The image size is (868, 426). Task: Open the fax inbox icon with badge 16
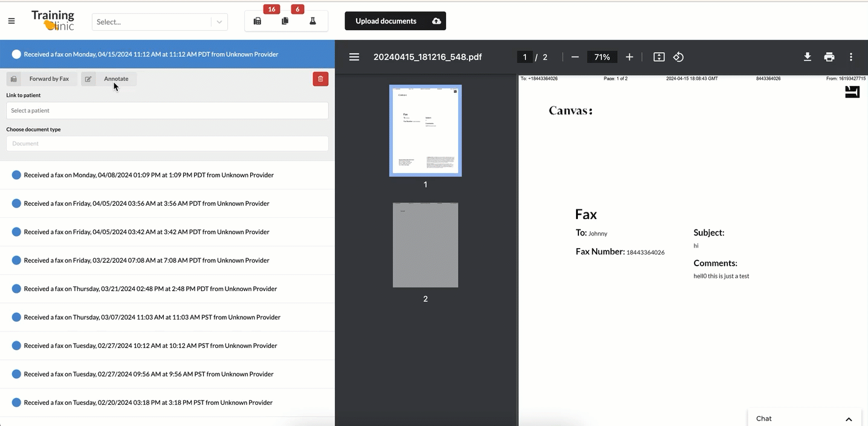pyautogui.click(x=257, y=21)
